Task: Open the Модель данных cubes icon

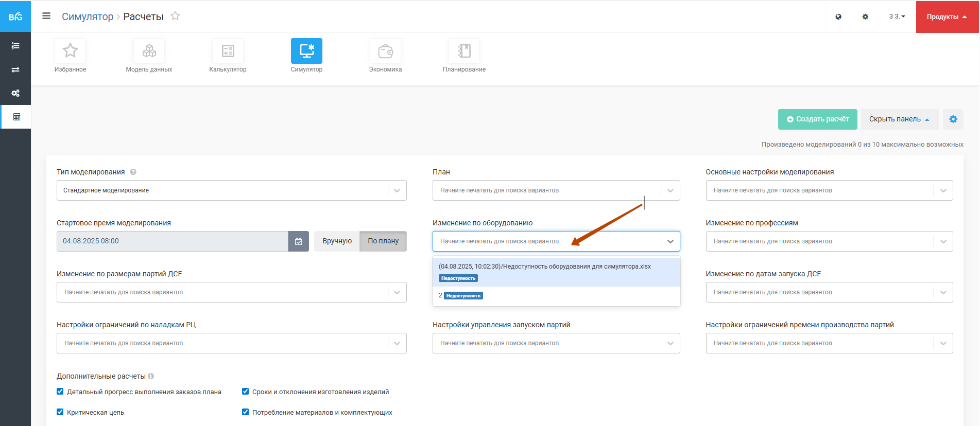Action: tap(149, 51)
